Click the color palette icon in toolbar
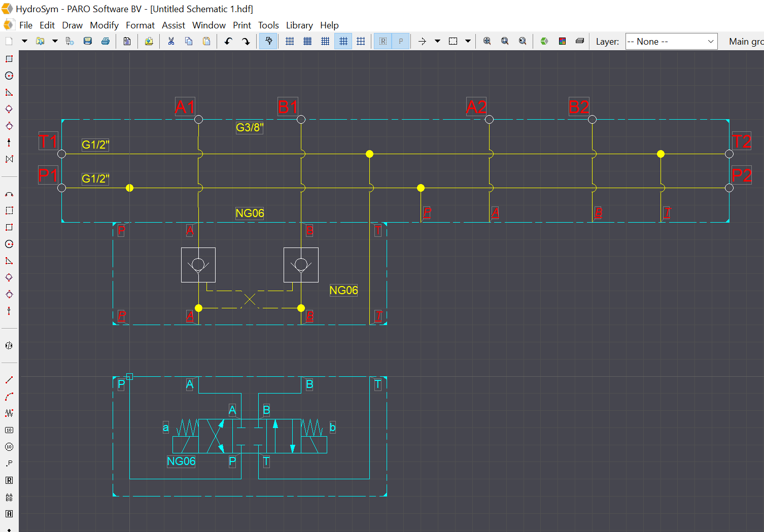The height and width of the screenshot is (532, 764). 562,41
